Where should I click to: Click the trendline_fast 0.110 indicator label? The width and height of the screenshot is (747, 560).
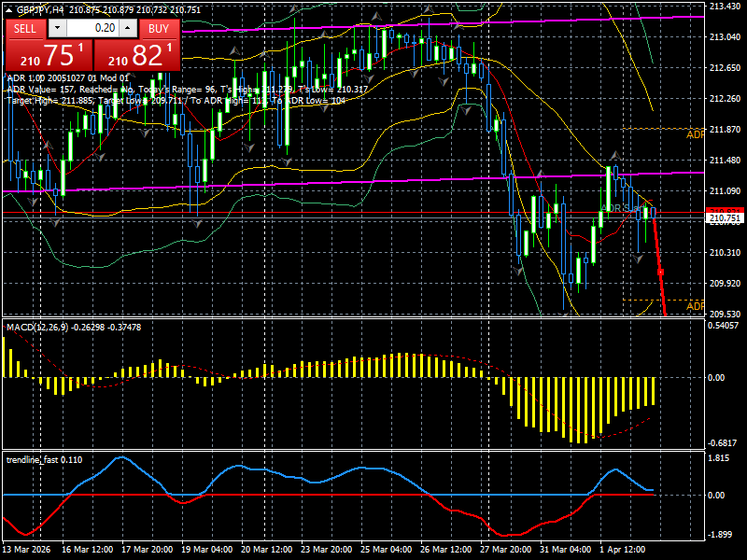tap(43, 458)
